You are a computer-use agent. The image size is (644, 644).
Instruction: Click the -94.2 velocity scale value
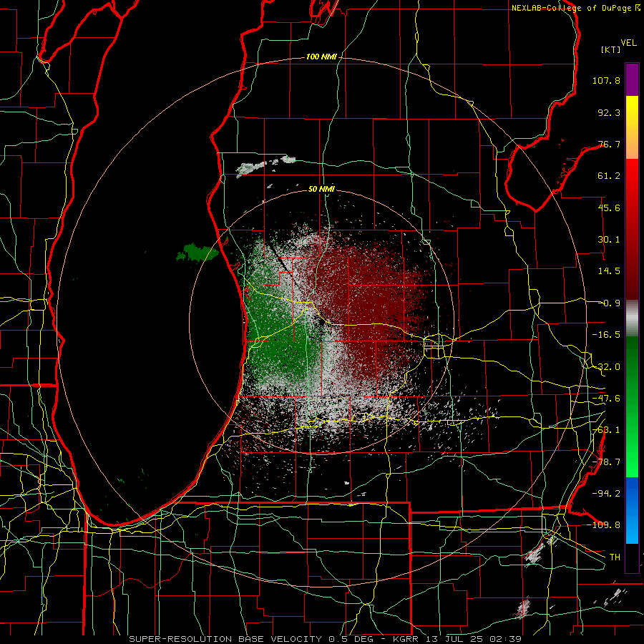pyautogui.click(x=606, y=494)
